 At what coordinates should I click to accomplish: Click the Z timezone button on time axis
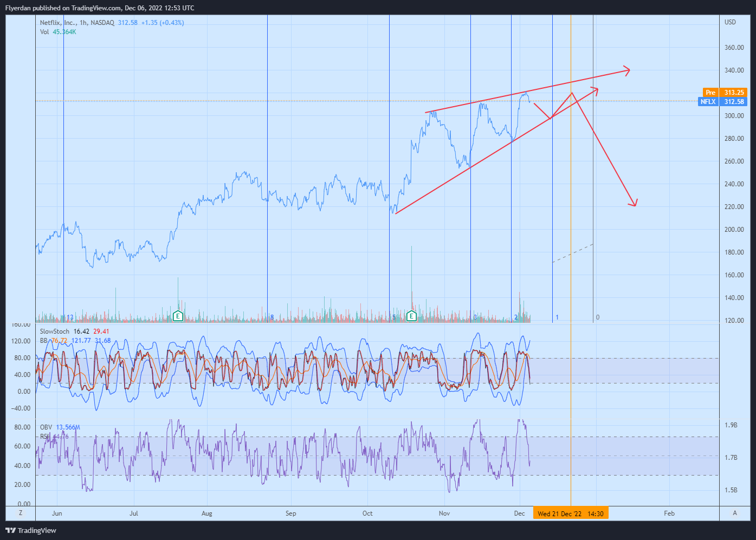tap(21, 513)
